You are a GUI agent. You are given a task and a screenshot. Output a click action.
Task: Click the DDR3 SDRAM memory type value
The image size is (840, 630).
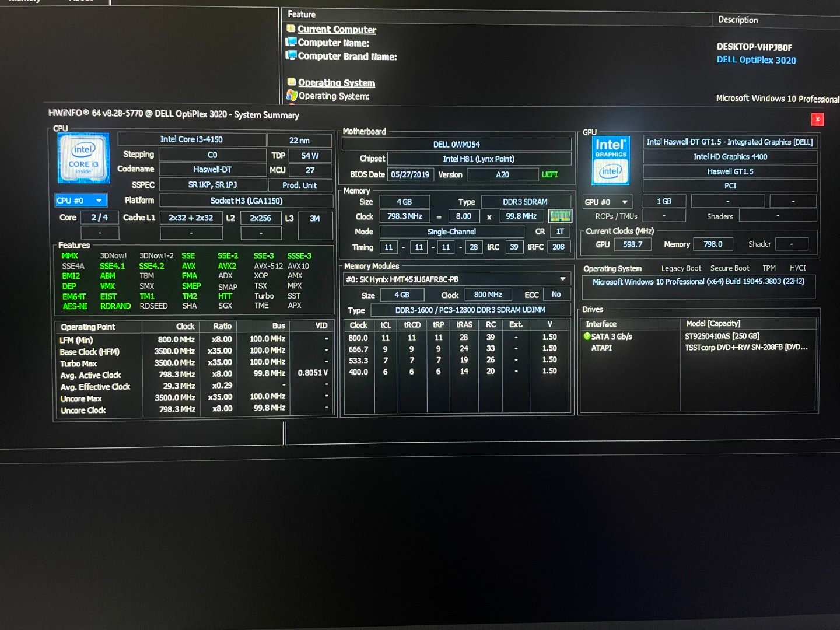[525, 202]
